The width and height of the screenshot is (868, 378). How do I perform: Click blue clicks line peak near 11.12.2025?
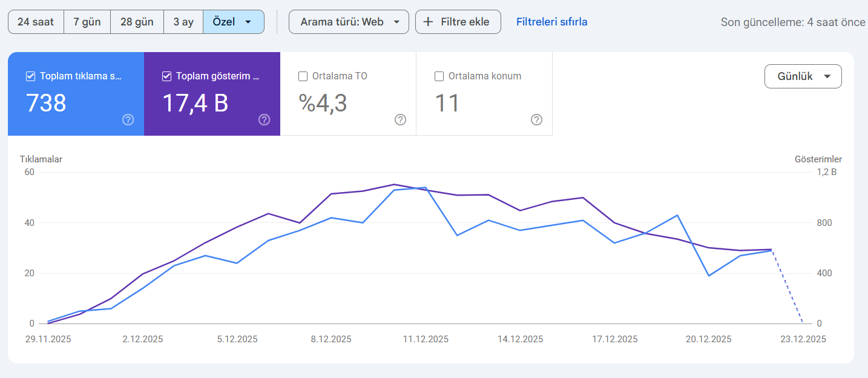click(426, 188)
